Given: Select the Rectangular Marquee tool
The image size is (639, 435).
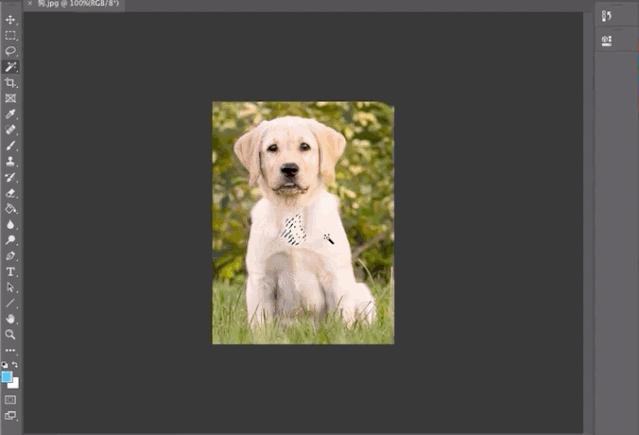Looking at the screenshot, I should [10, 35].
